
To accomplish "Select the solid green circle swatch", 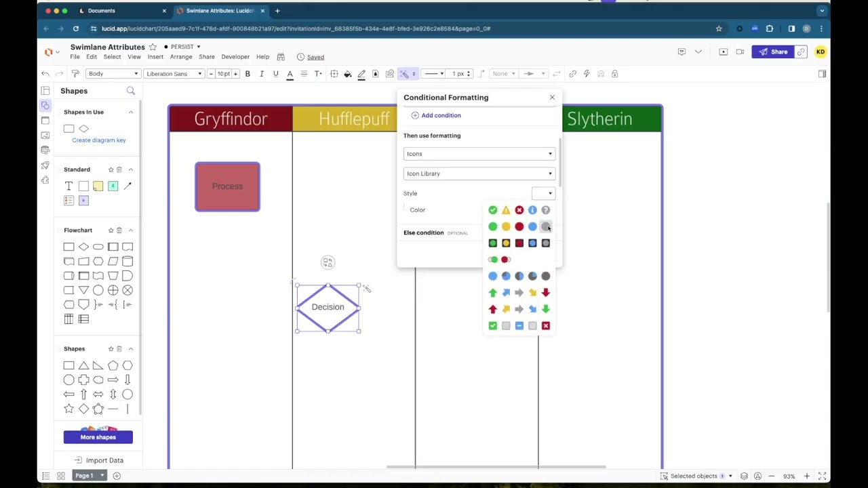I will point(493,226).
